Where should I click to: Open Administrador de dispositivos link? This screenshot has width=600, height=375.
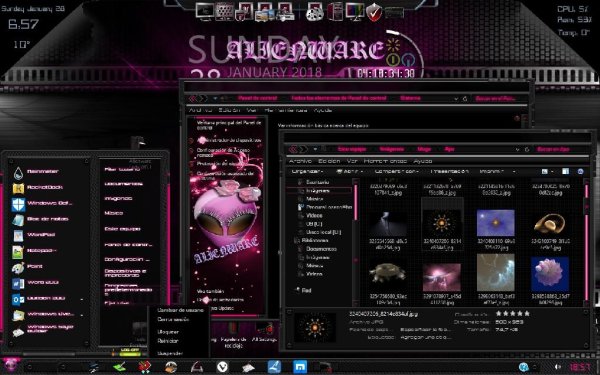coord(229,141)
